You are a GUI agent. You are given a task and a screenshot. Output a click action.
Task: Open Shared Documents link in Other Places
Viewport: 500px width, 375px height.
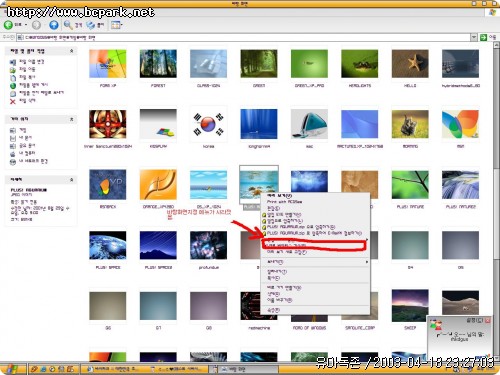27,146
